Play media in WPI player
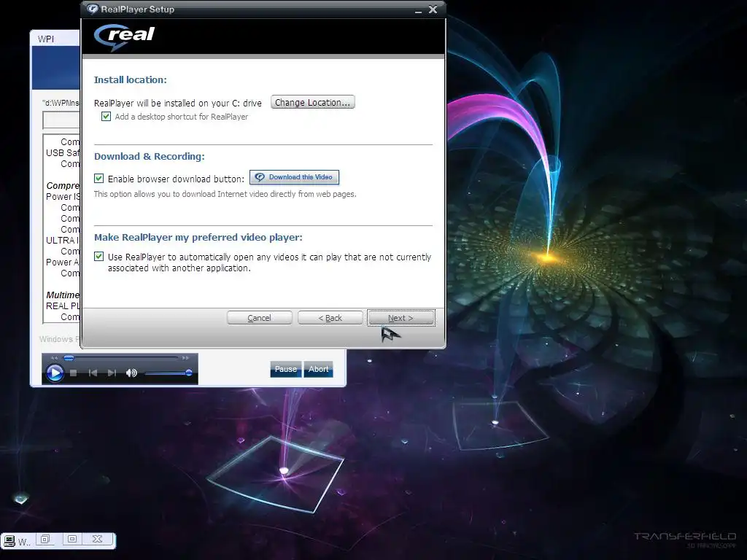Viewport: 747px width, 560px height. coord(55,373)
